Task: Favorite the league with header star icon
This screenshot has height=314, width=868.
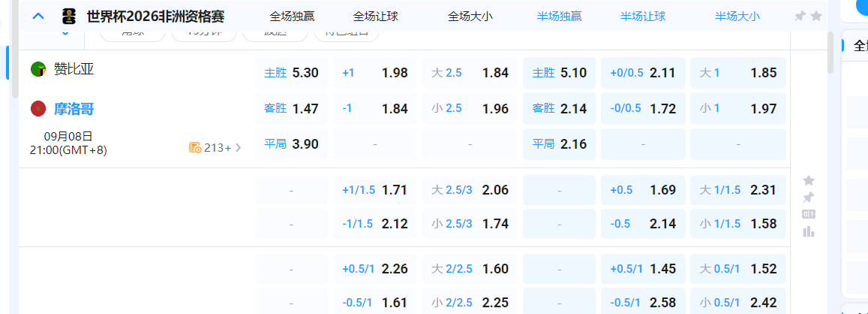Action: pos(816,16)
